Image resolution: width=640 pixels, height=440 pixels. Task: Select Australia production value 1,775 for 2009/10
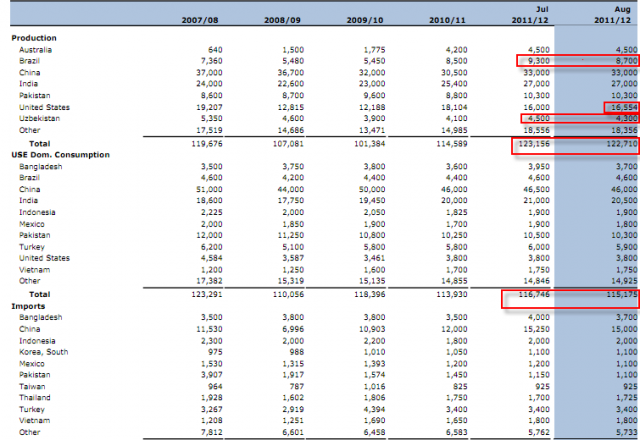[374, 50]
